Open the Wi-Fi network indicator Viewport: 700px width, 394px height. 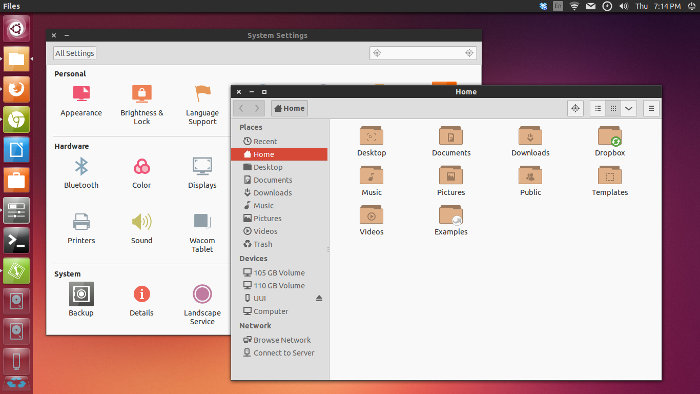tap(574, 6)
